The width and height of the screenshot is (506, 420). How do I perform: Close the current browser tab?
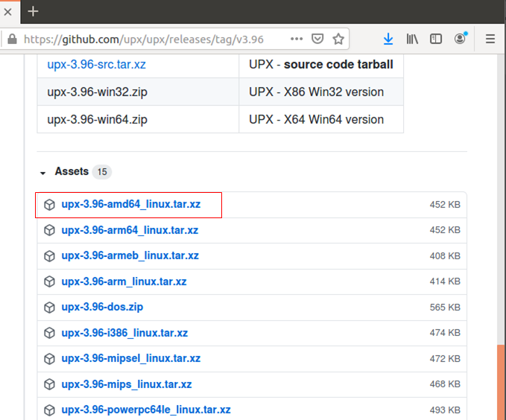tap(7, 12)
